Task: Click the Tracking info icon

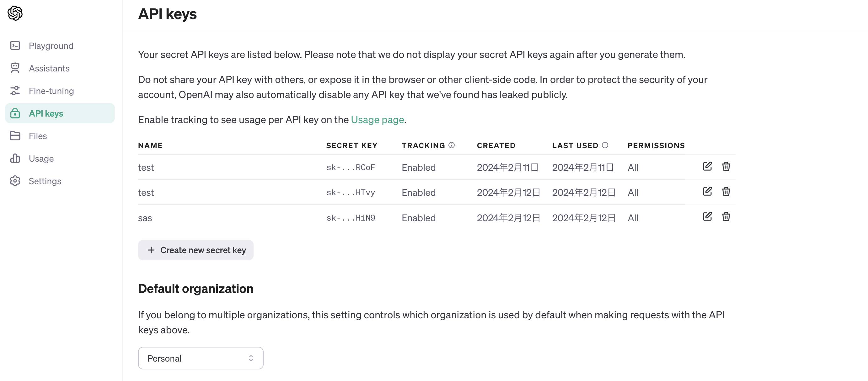Action: tap(452, 145)
